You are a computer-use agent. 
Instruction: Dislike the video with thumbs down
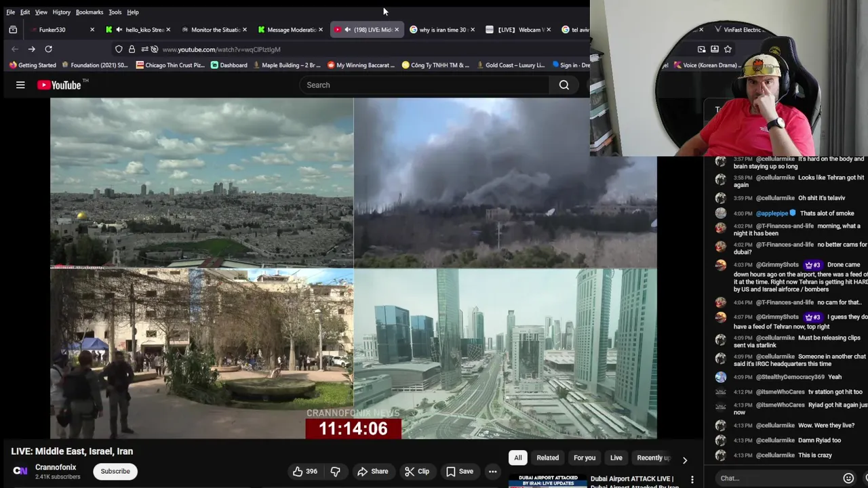(335, 471)
